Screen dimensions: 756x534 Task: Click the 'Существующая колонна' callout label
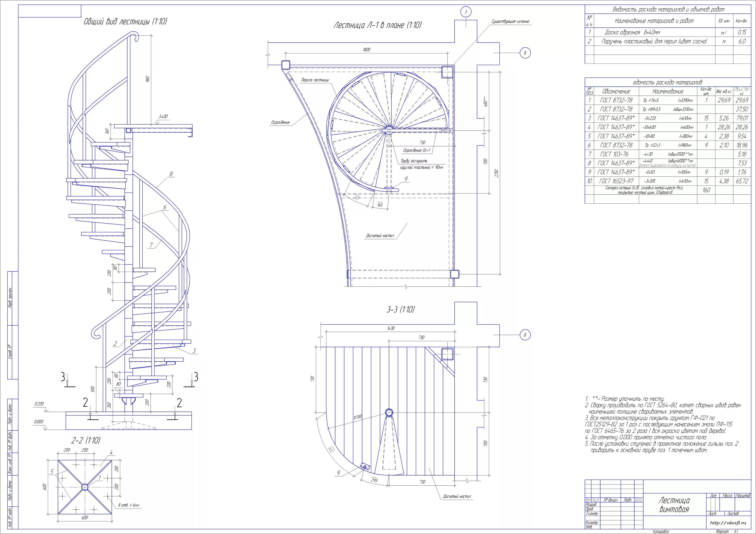click(510, 22)
